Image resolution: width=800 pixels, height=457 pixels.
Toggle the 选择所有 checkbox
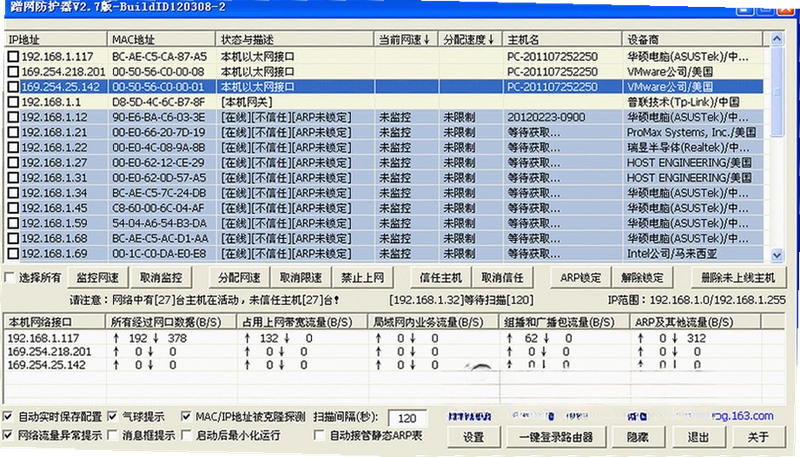9,277
